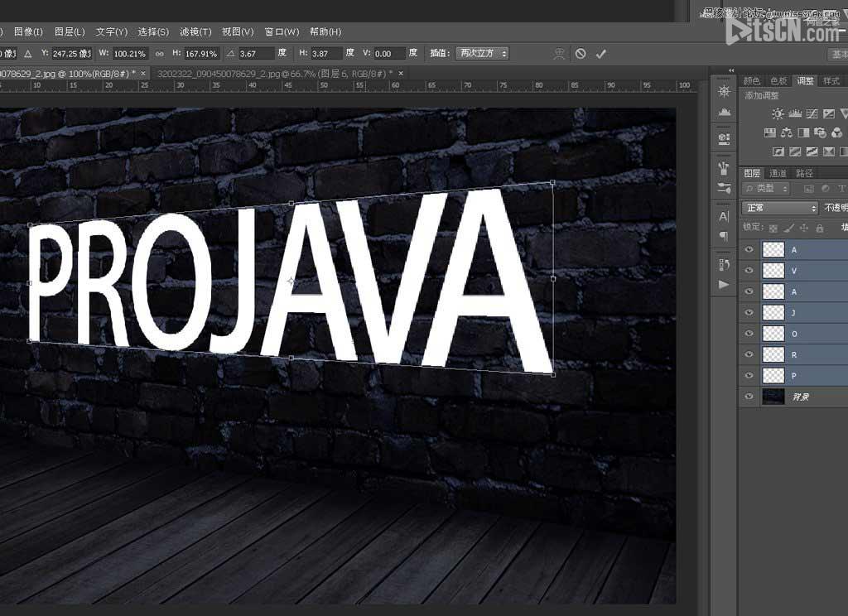
Task: Click the W width percentage input field
Action: [x=130, y=54]
